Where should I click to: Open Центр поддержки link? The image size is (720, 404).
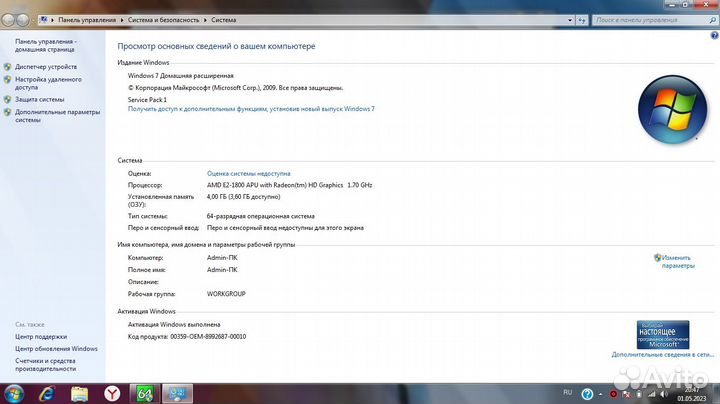click(41, 337)
